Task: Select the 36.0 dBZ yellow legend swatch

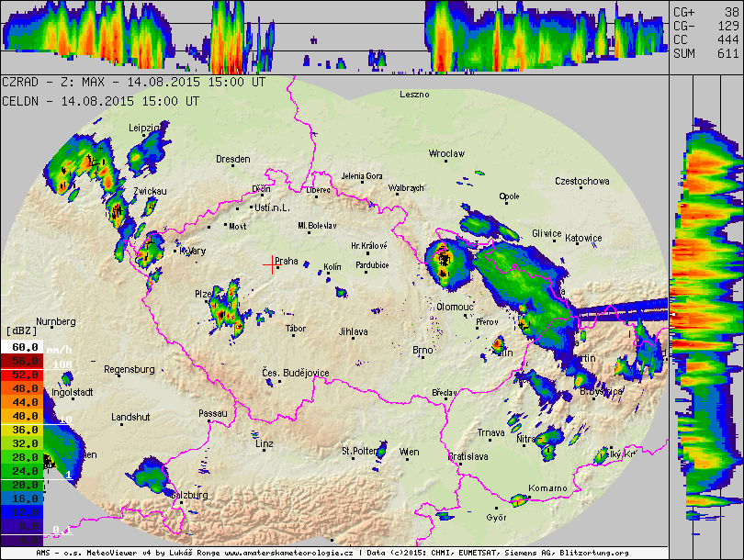Action: coord(22,430)
